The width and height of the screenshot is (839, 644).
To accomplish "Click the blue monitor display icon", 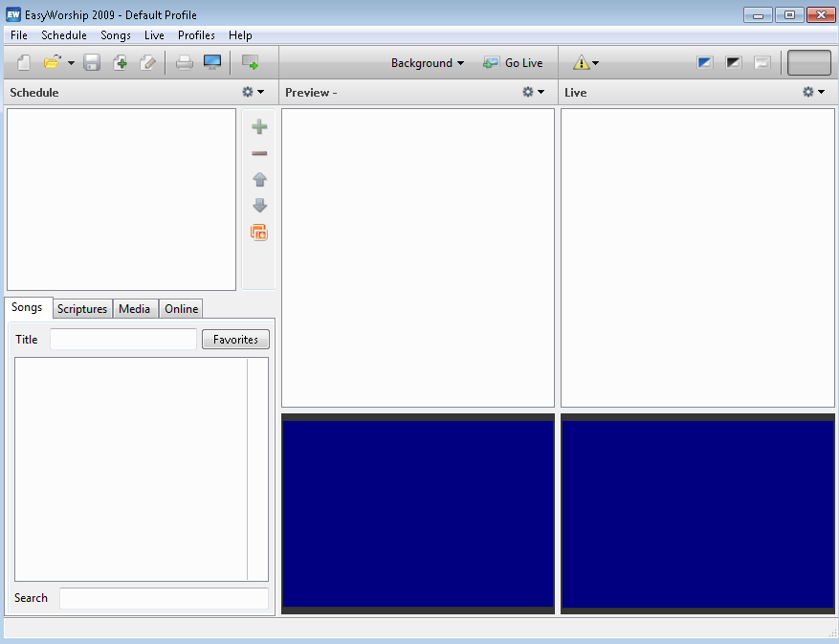I will (212, 62).
